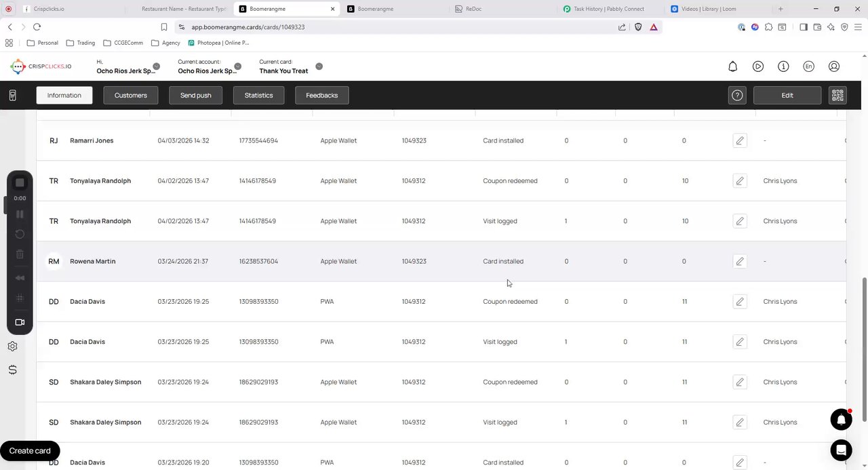
Task: Reload the page
Action: (x=37, y=27)
